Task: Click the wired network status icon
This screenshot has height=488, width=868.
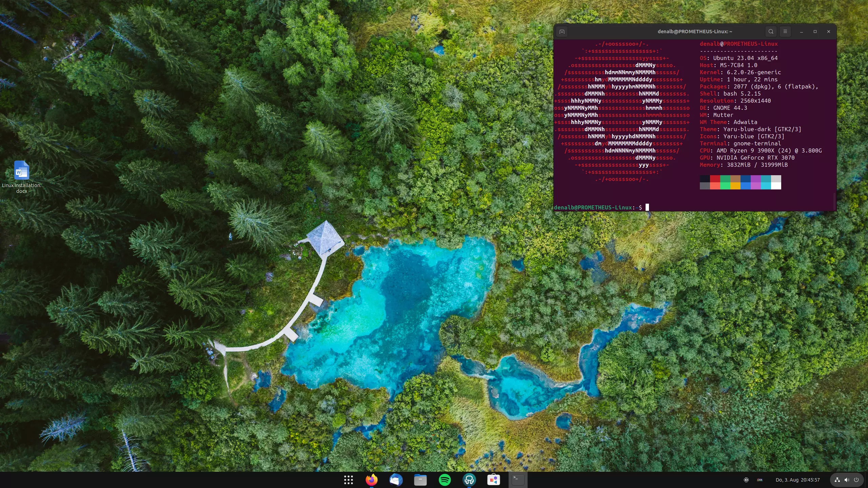Action: click(x=837, y=480)
